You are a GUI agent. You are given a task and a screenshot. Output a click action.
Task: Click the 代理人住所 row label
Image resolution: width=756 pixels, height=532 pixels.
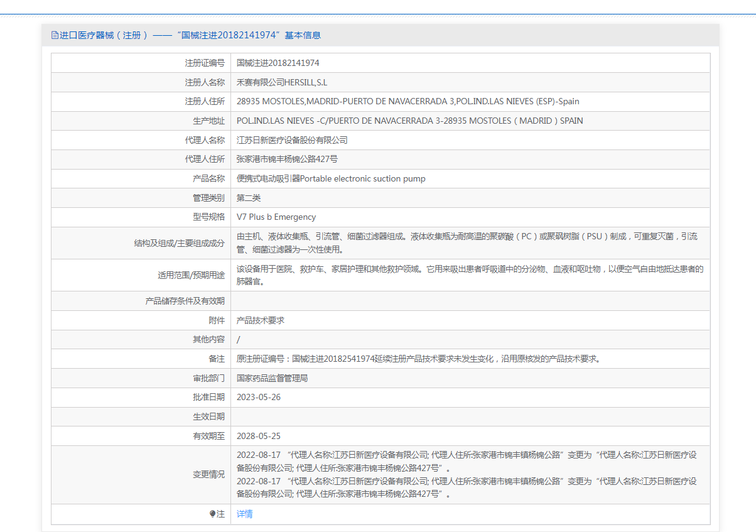pos(205,160)
